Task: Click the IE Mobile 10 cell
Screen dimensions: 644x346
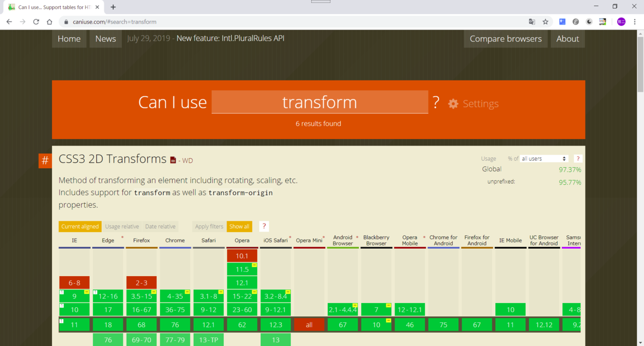Action: click(510, 309)
